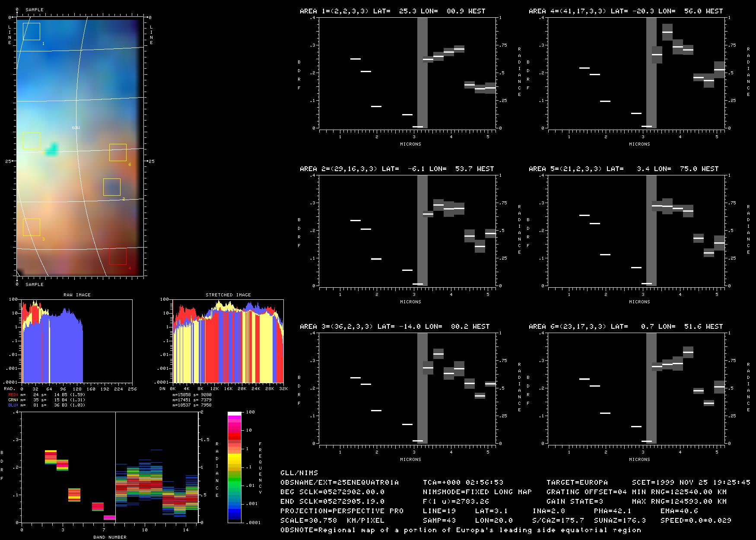The width and height of the screenshot is (756, 540).
Task: Open the STRETCHED IMAGE histogram plot
Action: pos(228,341)
